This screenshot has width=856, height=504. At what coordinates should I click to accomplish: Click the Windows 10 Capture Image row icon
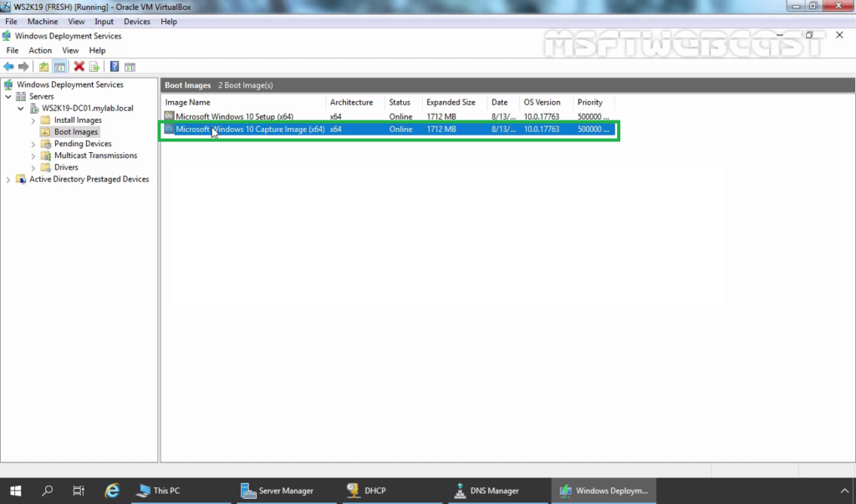[x=169, y=129]
